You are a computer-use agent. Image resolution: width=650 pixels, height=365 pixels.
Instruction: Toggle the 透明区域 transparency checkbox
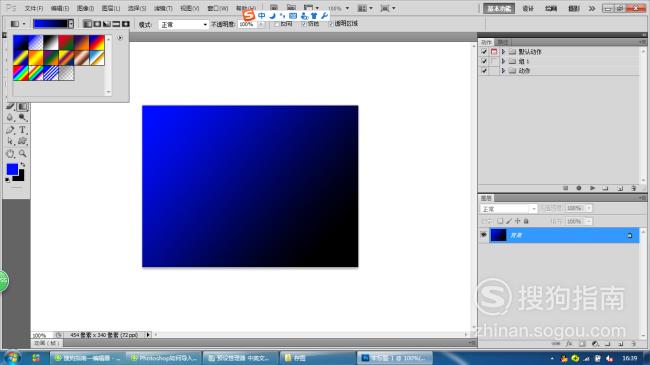pos(331,24)
